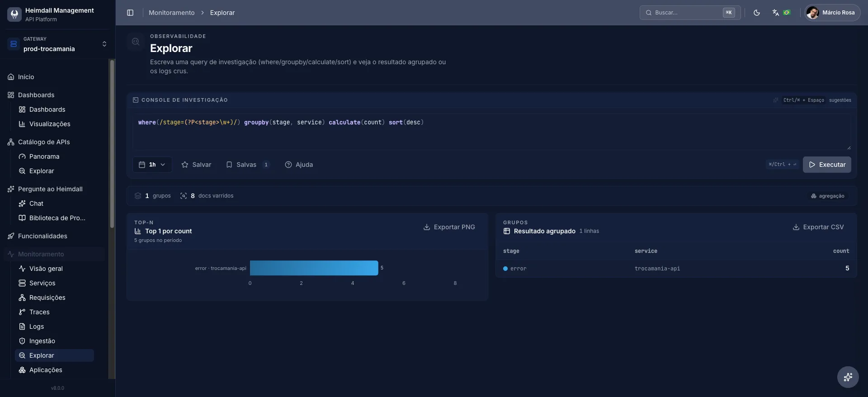Click the Requisições network icon

pyautogui.click(x=22, y=298)
